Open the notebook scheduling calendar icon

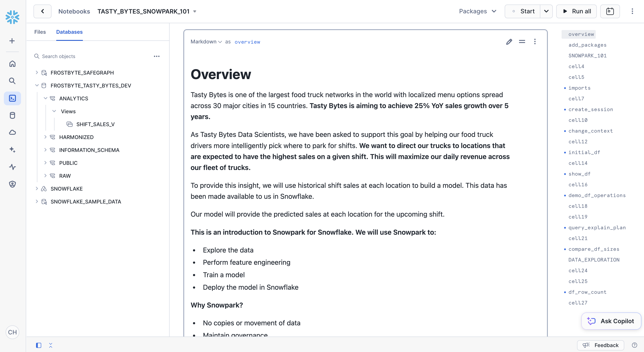[610, 11]
